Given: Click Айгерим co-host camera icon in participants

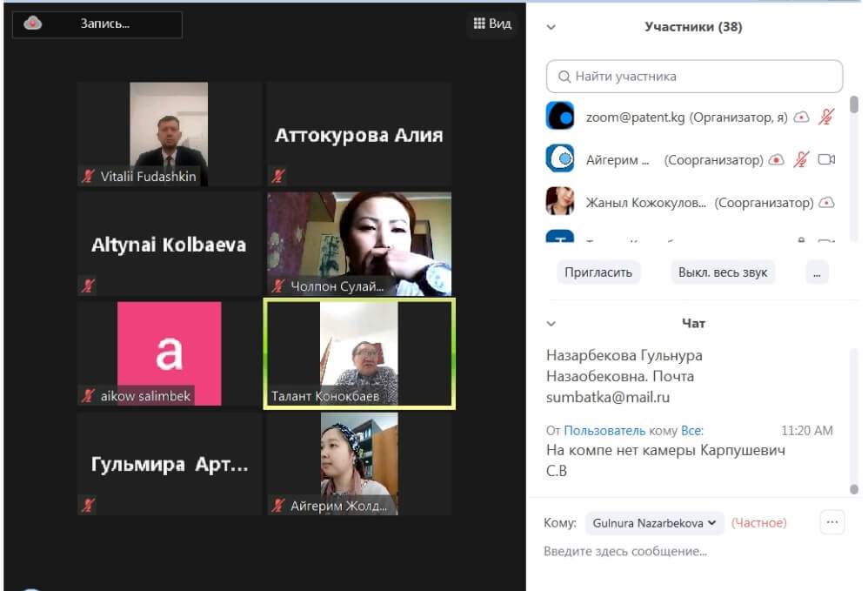Looking at the screenshot, I should coord(826,159).
